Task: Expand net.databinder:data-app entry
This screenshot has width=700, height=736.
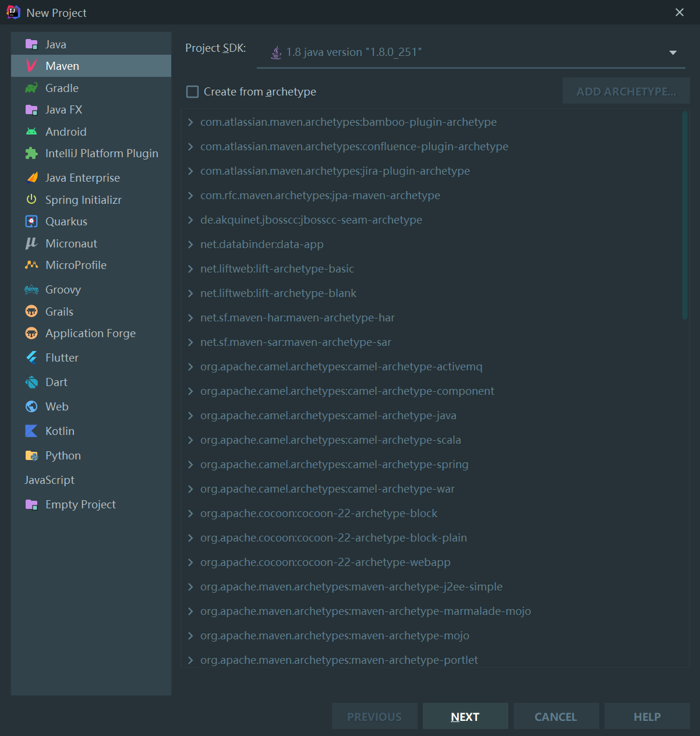Action: 190,244
